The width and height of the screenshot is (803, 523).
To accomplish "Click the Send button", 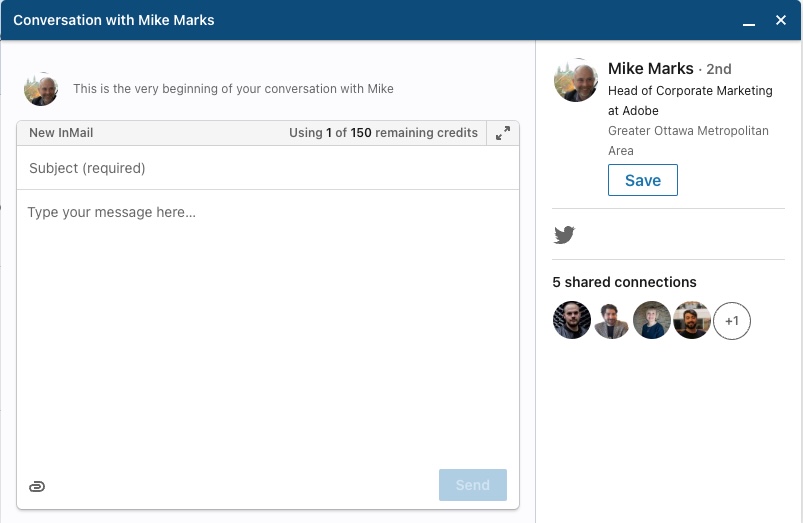I will 473,485.
